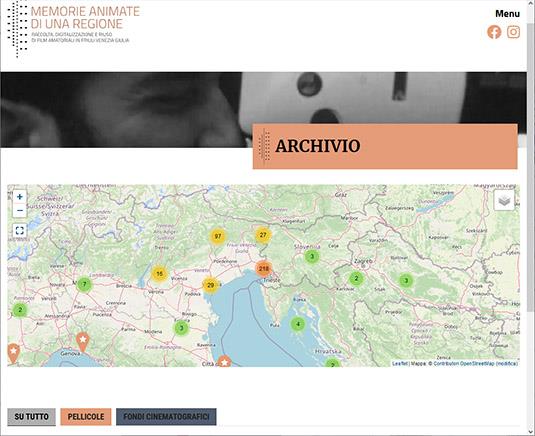Open the Instagram profile icon
The width and height of the screenshot is (535, 436).
pyautogui.click(x=513, y=32)
